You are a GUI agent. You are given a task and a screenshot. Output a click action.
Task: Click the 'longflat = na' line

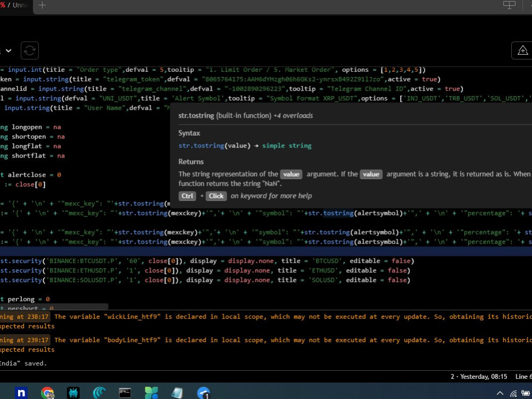coord(30,146)
